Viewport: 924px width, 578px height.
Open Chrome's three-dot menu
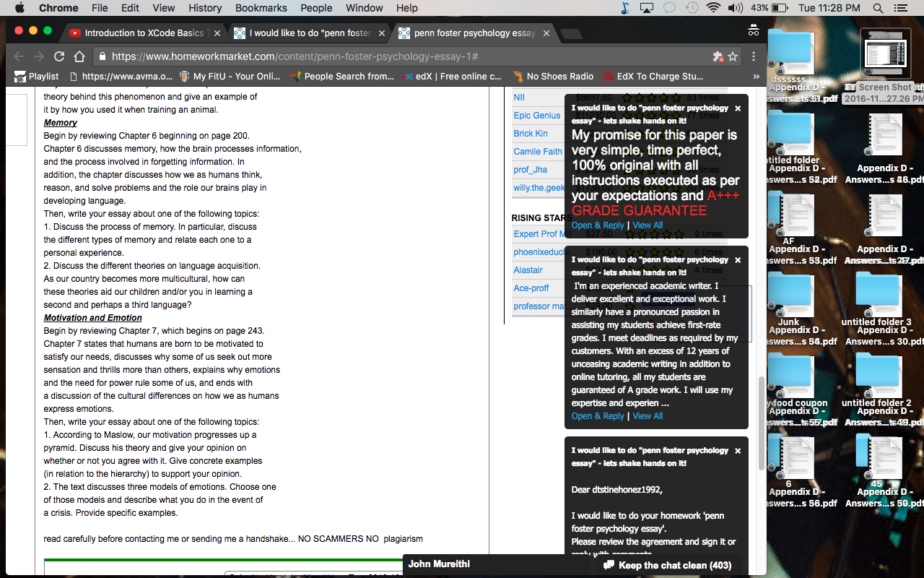(x=754, y=56)
